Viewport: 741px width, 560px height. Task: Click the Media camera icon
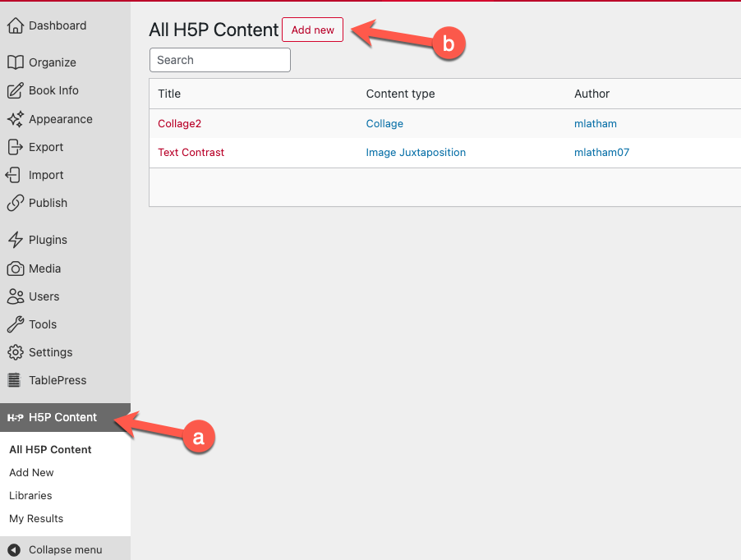(15, 269)
